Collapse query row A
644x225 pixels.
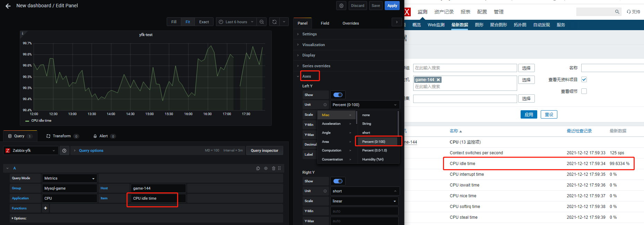(x=8, y=168)
